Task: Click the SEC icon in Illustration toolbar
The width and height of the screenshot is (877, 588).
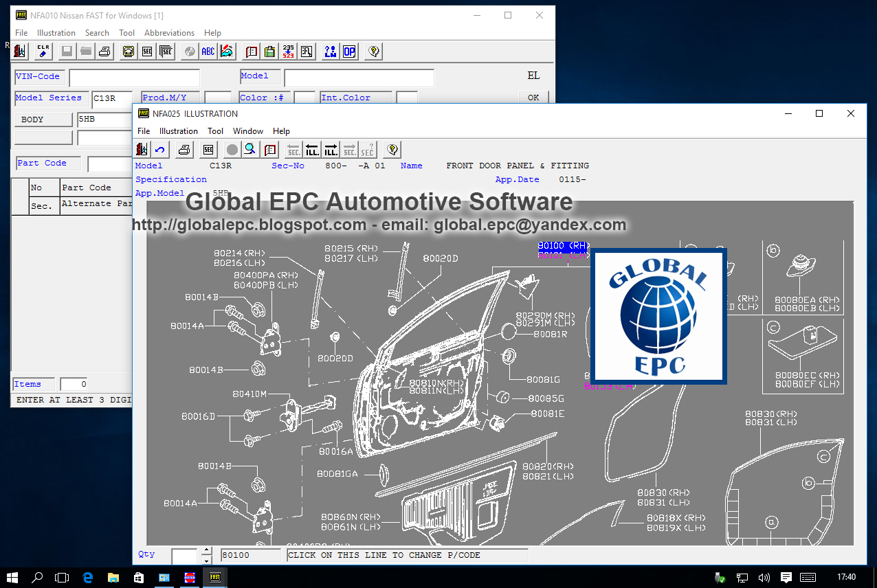Action: (208, 149)
